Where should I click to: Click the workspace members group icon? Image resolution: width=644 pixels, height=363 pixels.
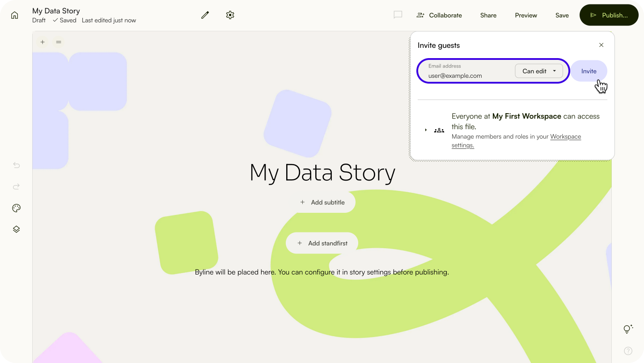pos(439,130)
